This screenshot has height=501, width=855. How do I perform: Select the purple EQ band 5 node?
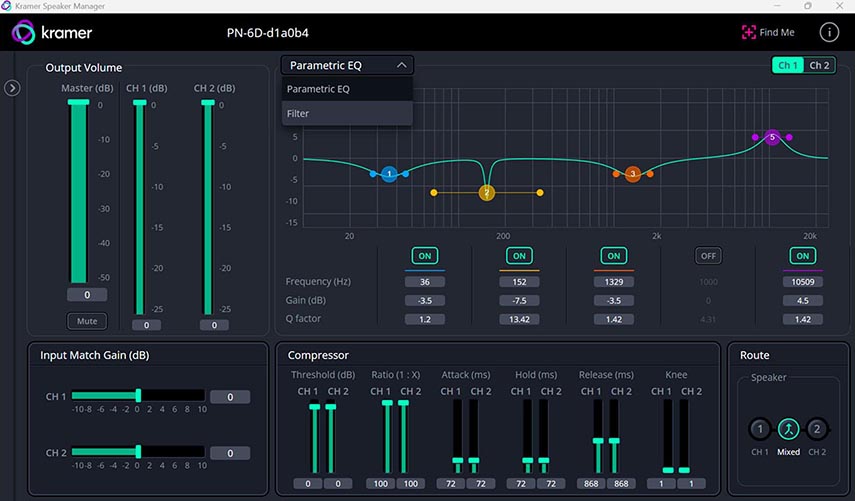[772, 137]
